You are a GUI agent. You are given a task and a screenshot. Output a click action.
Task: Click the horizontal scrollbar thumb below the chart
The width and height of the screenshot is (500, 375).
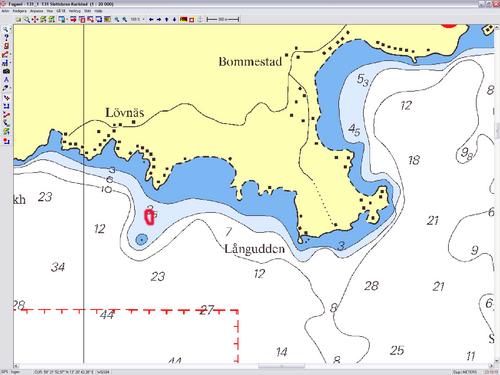282,366
